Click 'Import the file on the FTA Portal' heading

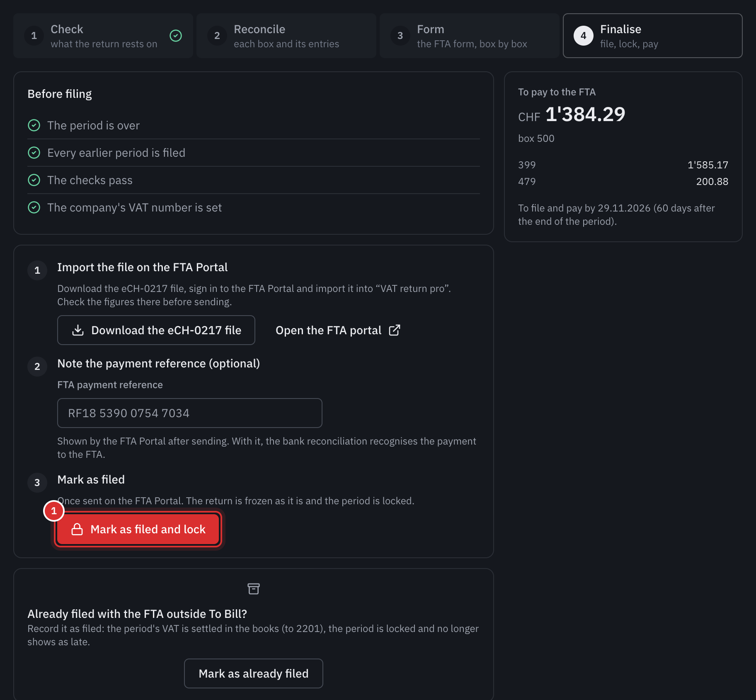143,267
